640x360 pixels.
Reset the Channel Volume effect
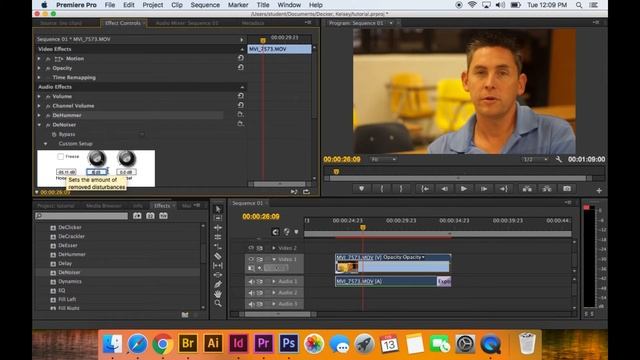241,105
